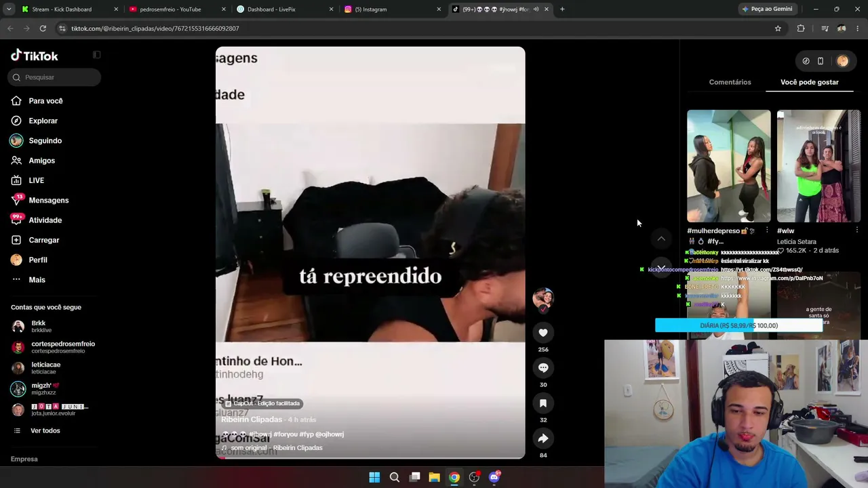Switch to the Instagram browser tab
Image resolution: width=868 pixels, height=488 pixels.
[393, 9]
